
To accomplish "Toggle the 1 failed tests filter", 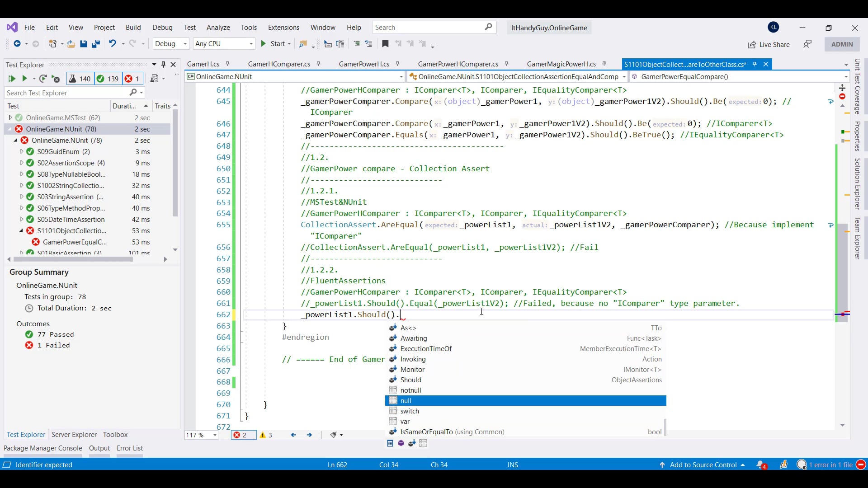I will pos(132,79).
